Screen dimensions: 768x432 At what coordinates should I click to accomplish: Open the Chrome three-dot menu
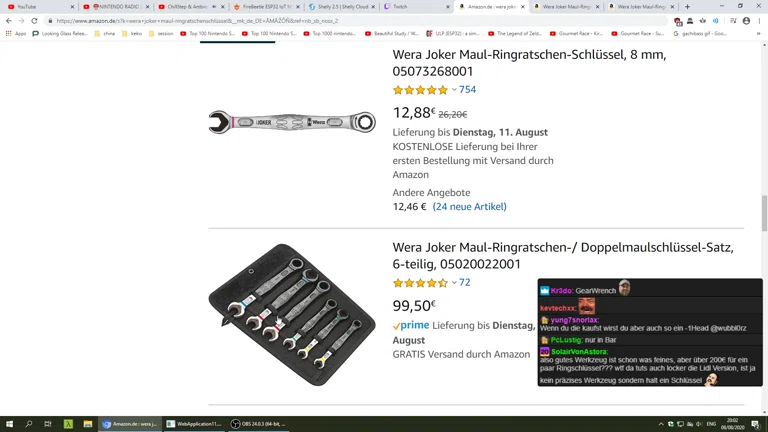point(759,21)
